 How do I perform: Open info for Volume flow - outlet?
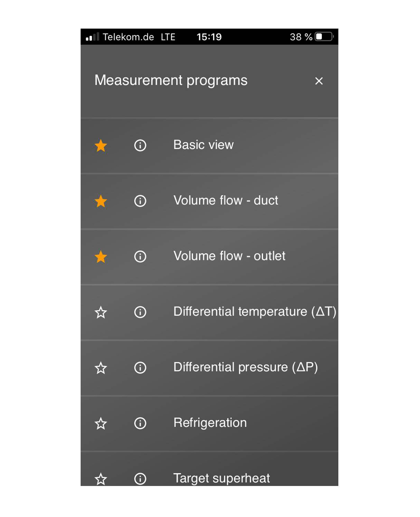point(140,256)
